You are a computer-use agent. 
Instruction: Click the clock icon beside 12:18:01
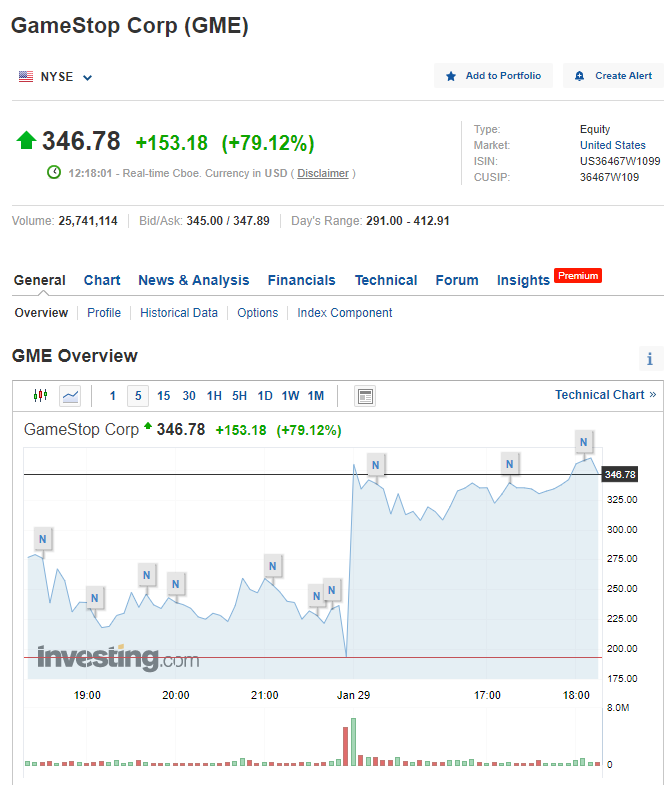(x=54, y=173)
